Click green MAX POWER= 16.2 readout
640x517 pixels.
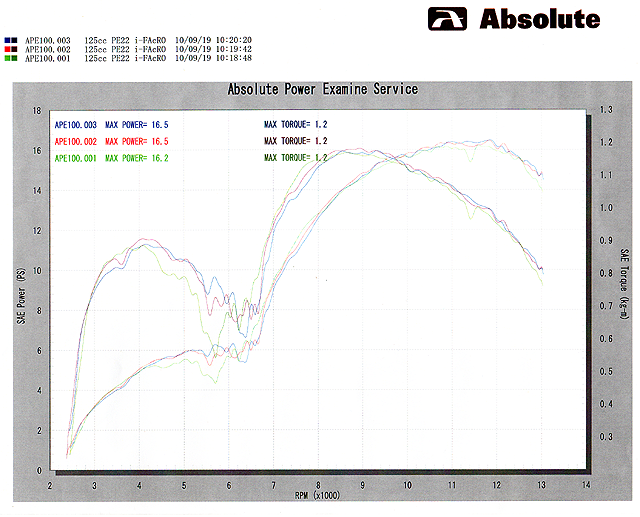pos(137,158)
